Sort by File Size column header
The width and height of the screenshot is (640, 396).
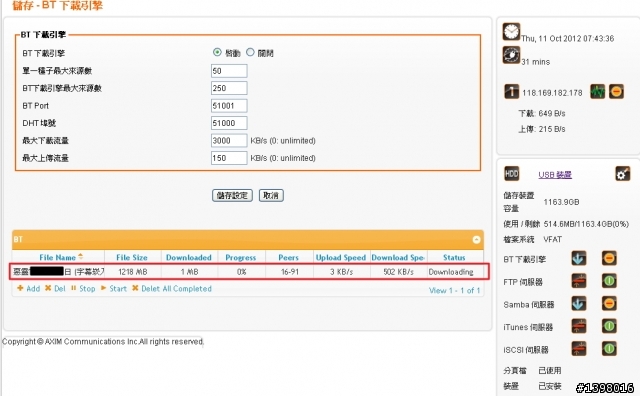pyautogui.click(x=132, y=258)
